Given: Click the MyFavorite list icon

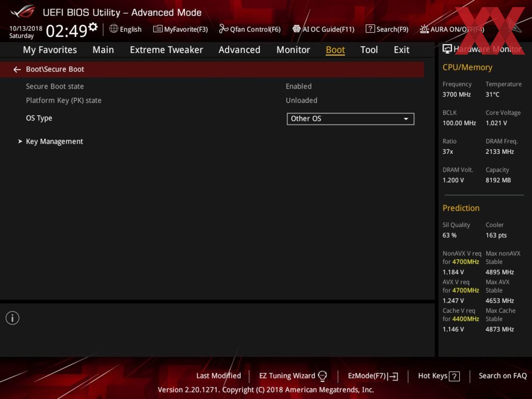Looking at the screenshot, I should 158,29.
